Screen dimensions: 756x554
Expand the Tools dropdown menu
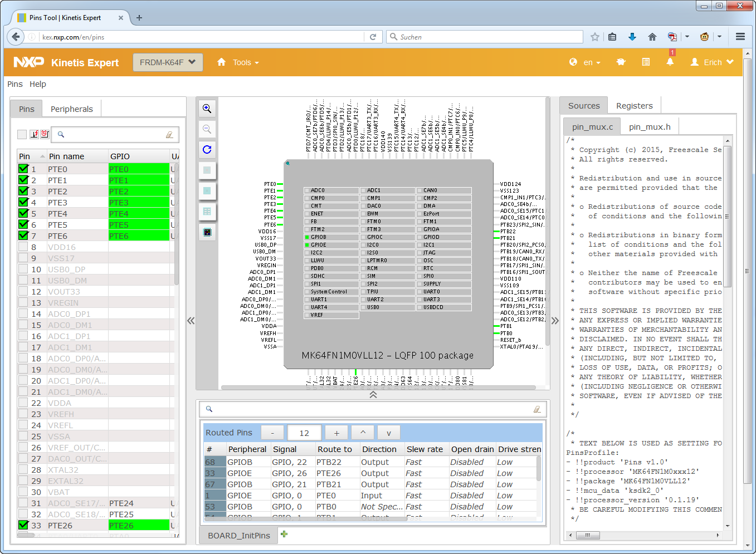[x=246, y=63]
